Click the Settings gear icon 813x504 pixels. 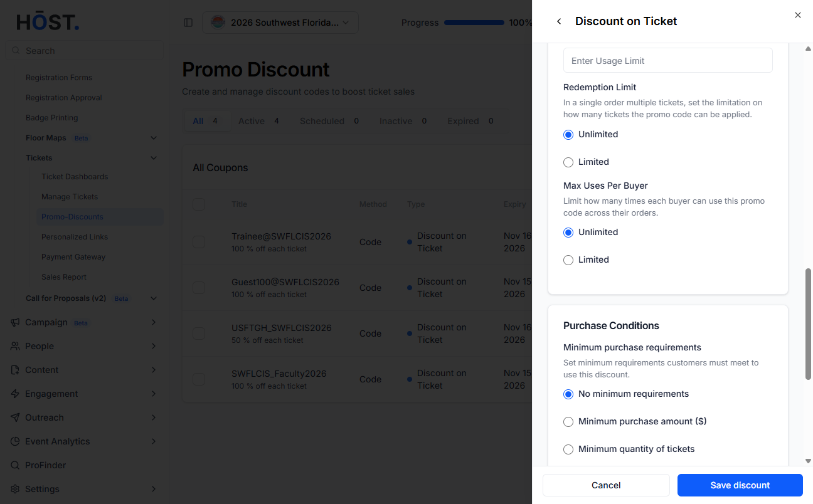pyautogui.click(x=16, y=489)
